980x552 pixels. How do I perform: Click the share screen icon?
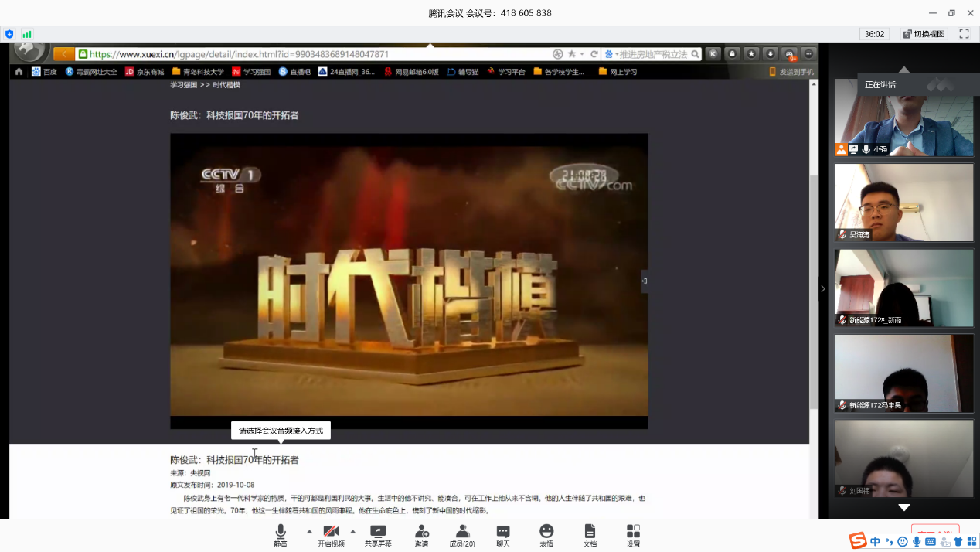[x=378, y=533]
